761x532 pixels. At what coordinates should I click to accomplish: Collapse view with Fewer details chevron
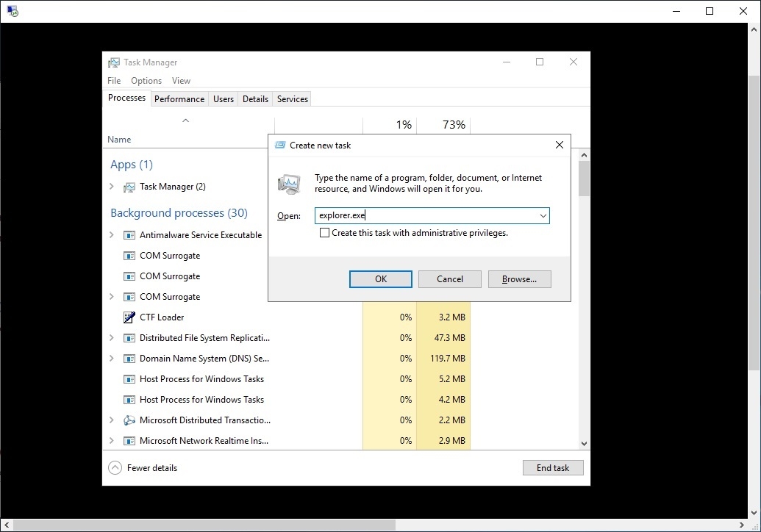pyautogui.click(x=115, y=468)
